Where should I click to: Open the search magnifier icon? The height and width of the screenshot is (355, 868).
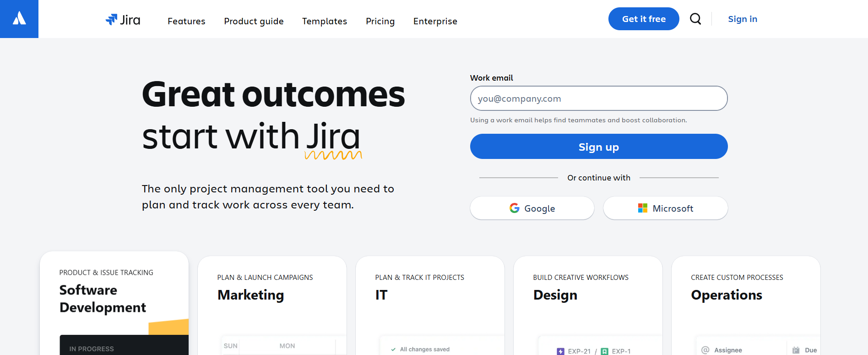click(695, 19)
